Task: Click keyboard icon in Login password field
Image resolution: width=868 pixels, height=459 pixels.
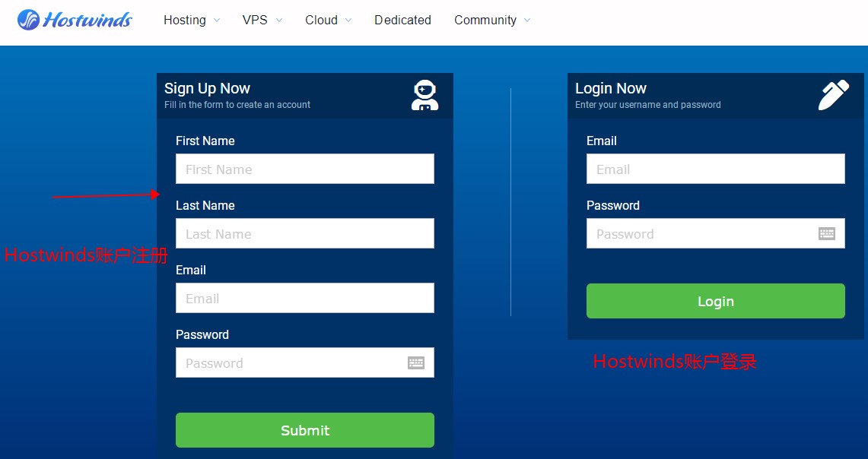Action: 826,234
